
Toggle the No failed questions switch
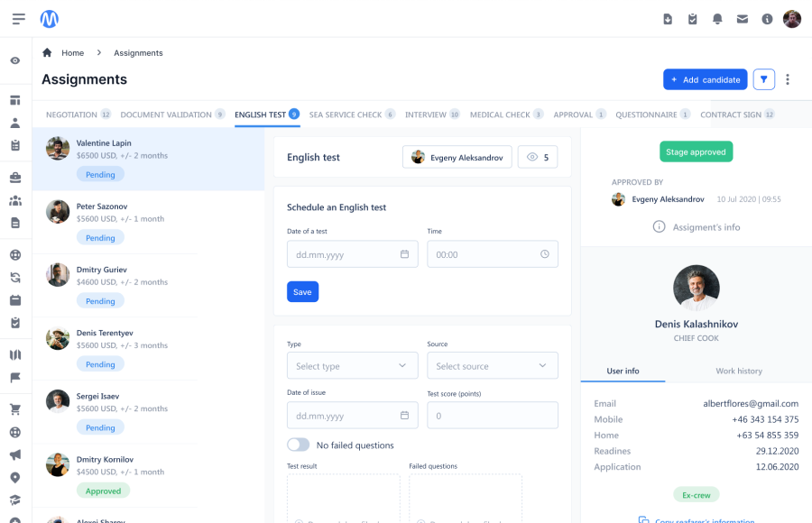coord(299,445)
